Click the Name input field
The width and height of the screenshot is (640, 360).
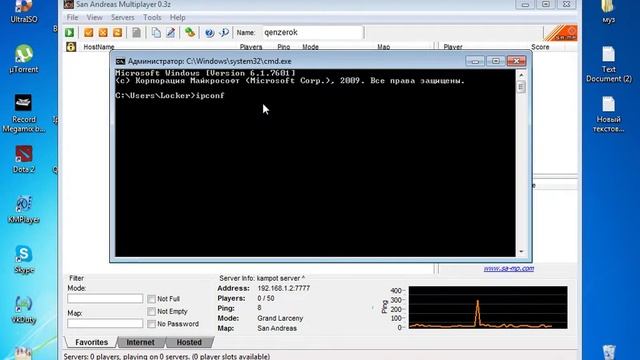point(312,33)
